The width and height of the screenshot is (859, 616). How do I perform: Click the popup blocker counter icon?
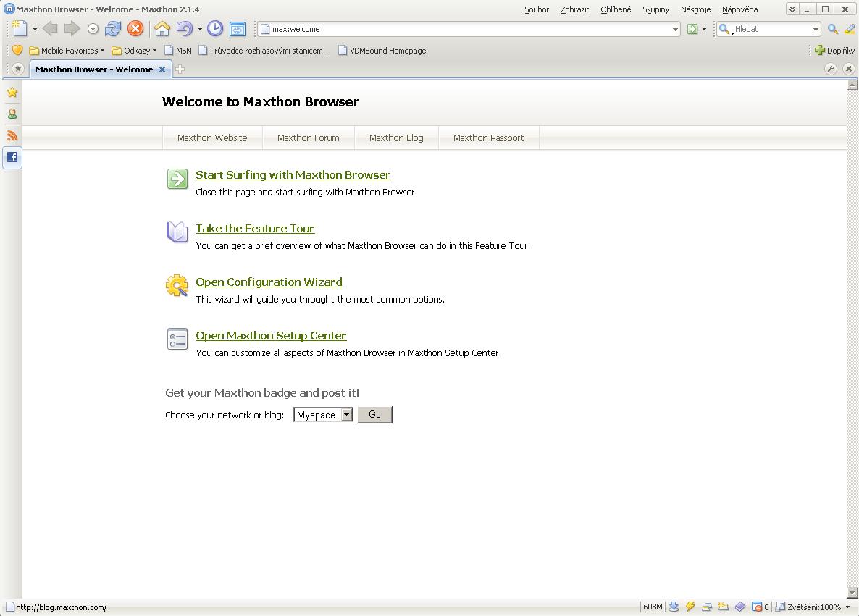[x=760, y=607]
